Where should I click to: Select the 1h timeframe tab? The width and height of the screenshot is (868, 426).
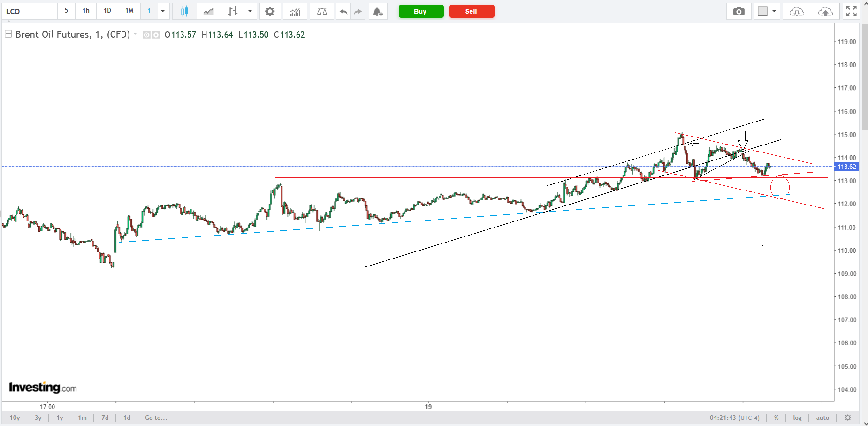coord(86,11)
